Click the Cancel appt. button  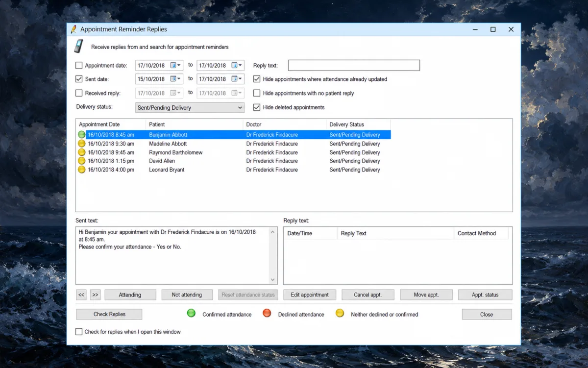pyautogui.click(x=367, y=295)
